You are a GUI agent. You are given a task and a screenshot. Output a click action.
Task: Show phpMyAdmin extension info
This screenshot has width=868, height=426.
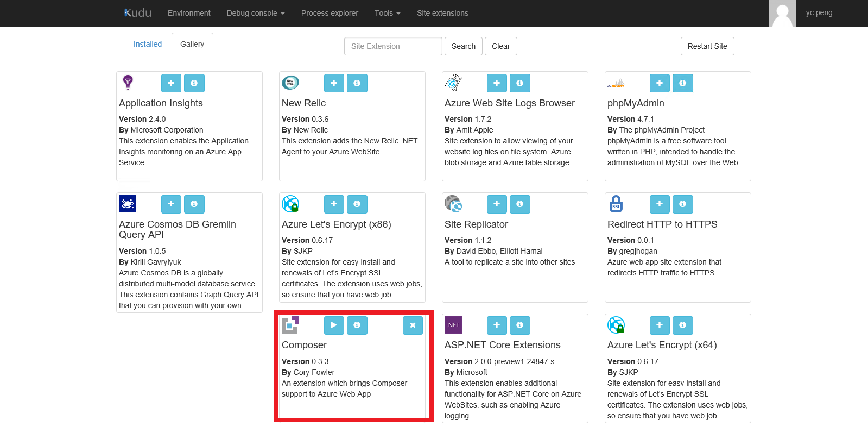point(683,83)
